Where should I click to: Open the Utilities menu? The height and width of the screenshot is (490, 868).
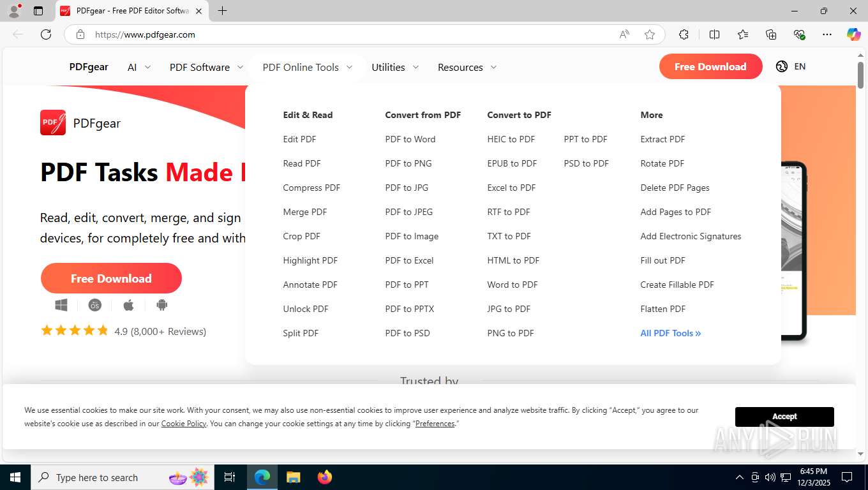(388, 67)
